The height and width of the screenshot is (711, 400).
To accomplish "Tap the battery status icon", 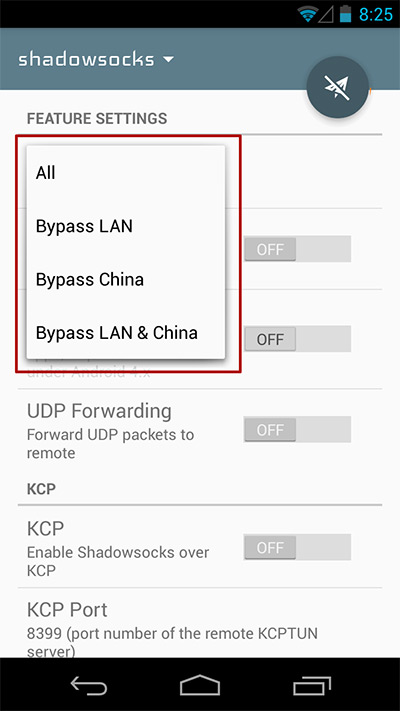I will click(346, 14).
